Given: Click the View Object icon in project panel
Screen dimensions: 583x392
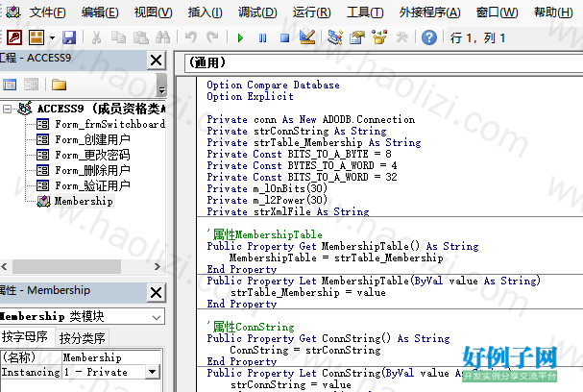Looking at the screenshot, I should (32, 85).
